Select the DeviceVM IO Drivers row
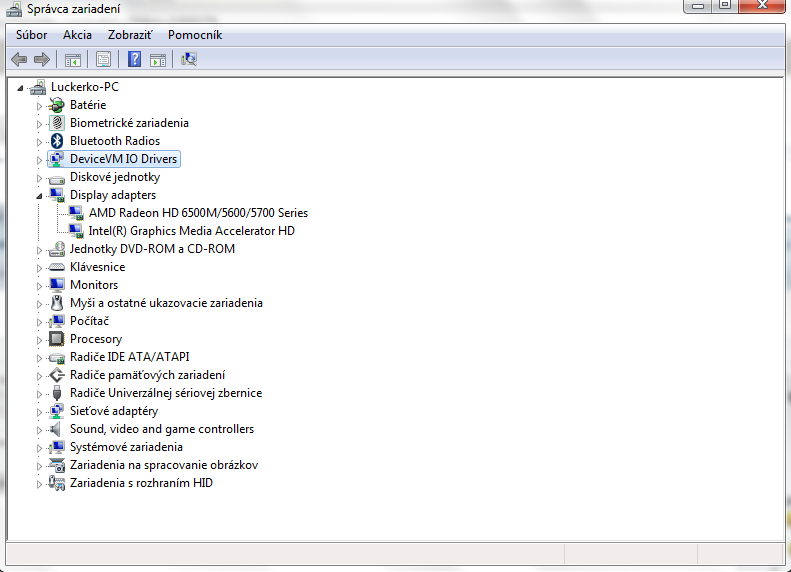Viewport: 791px width, 572px height. pyautogui.click(x=114, y=159)
